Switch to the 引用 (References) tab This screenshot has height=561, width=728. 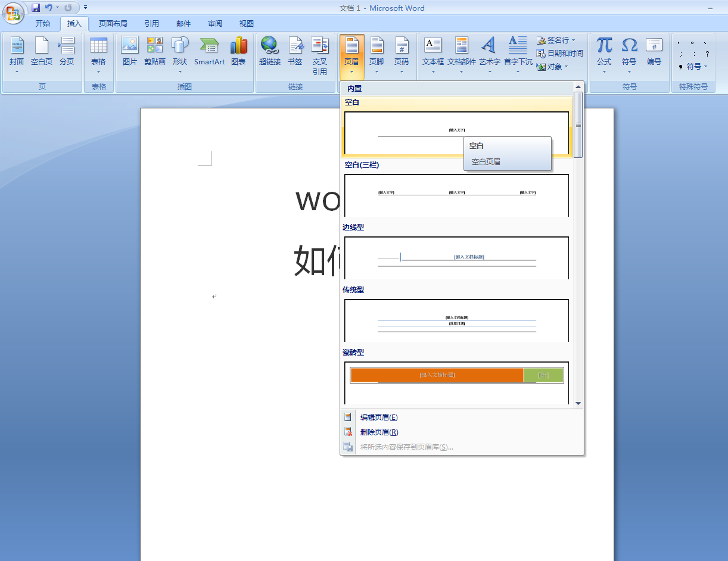[x=151, y=24]
